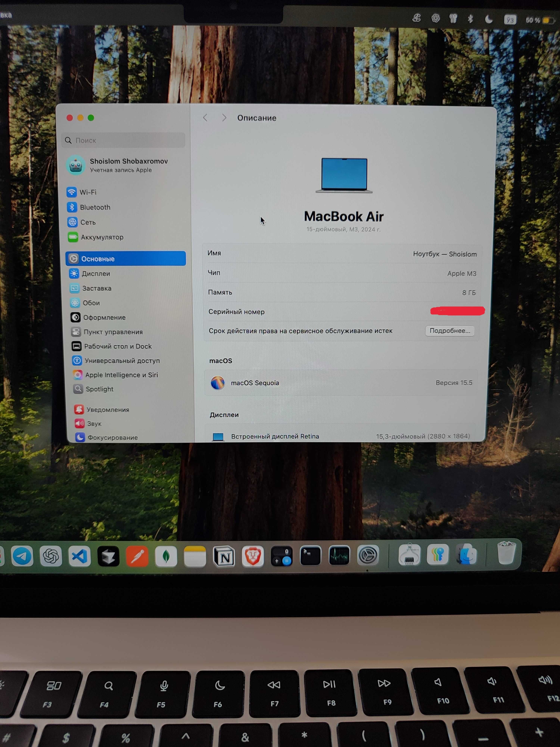Open the orange pen app in Dock
Screen dimensions: 560x747
(x=137, y=556)
